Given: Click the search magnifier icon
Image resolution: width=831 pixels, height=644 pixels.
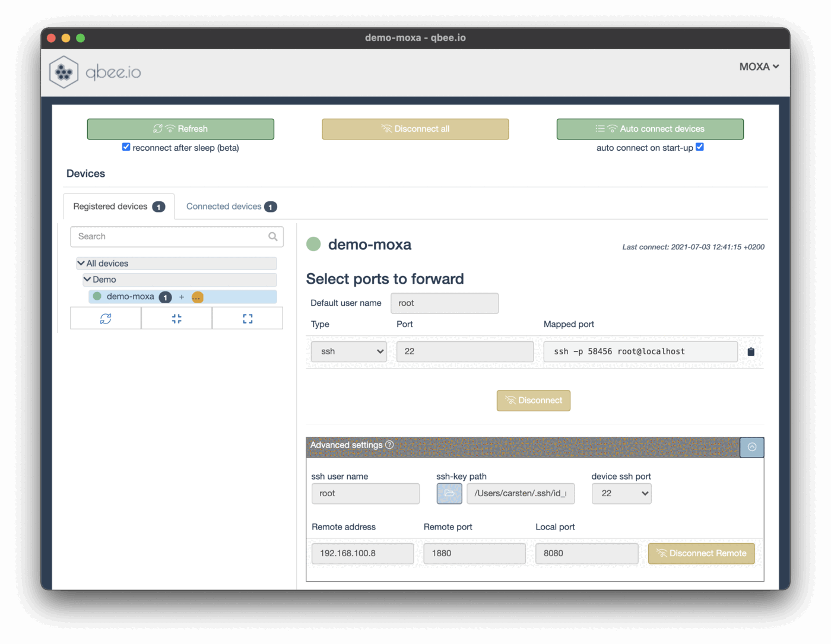Looking at the screenshot, I should coord(272,236).
